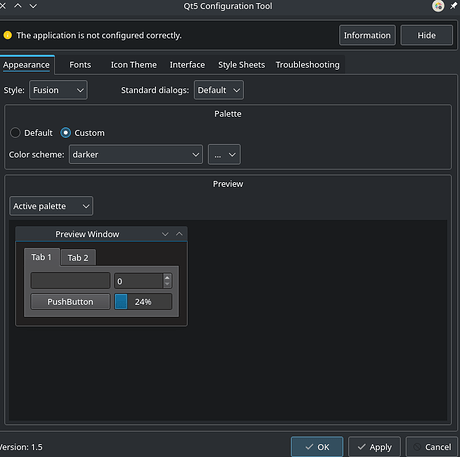Click the 24% progress bar in the preview
This screenshot has height=457, width=460.
pyautogui.click(x=143, y=302)
